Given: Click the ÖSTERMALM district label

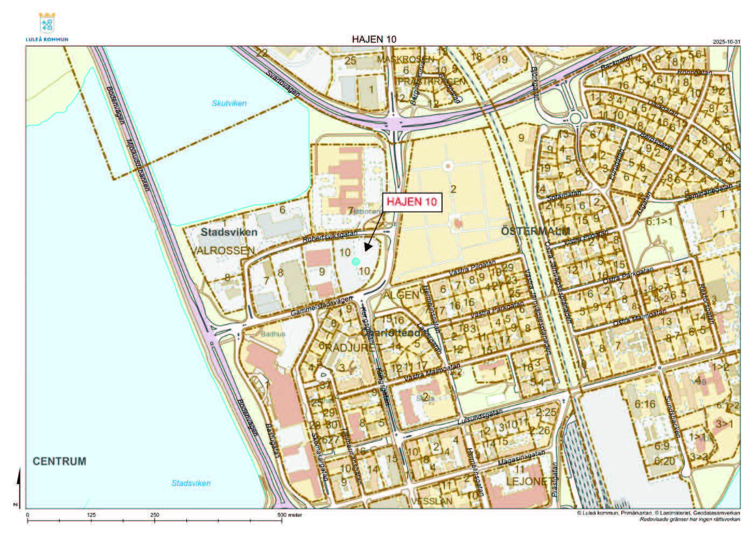Looking at the screenshot, I should [528, 231].
